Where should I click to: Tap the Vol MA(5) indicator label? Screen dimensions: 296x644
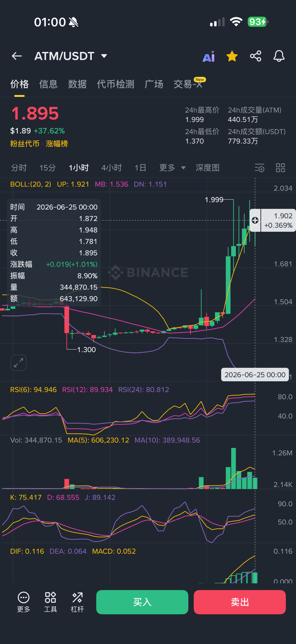[x=98, y=440]
